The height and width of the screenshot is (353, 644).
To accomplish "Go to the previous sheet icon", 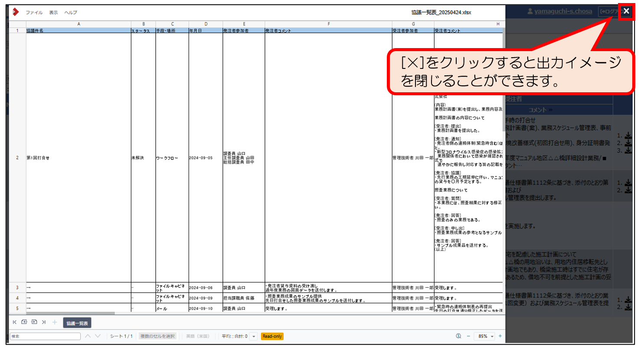I will pos(24,322).
